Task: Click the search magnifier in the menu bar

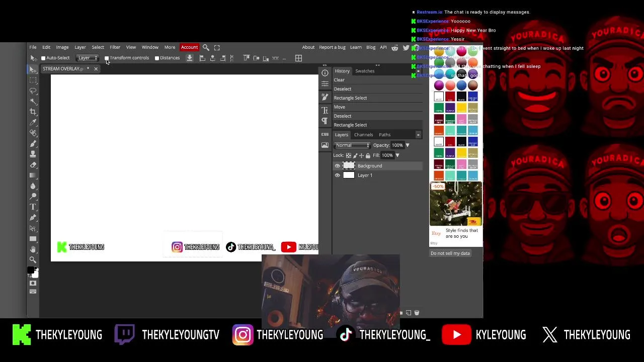Action: (x=206, y=47)
